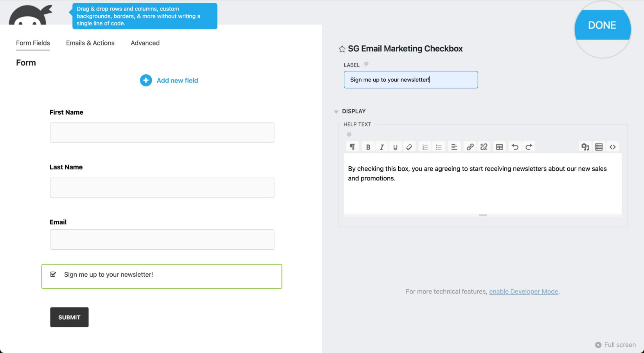Toggle italic formatting in help text
The height and width of the screenshot is (353, 644).
(x=381, y=147)
